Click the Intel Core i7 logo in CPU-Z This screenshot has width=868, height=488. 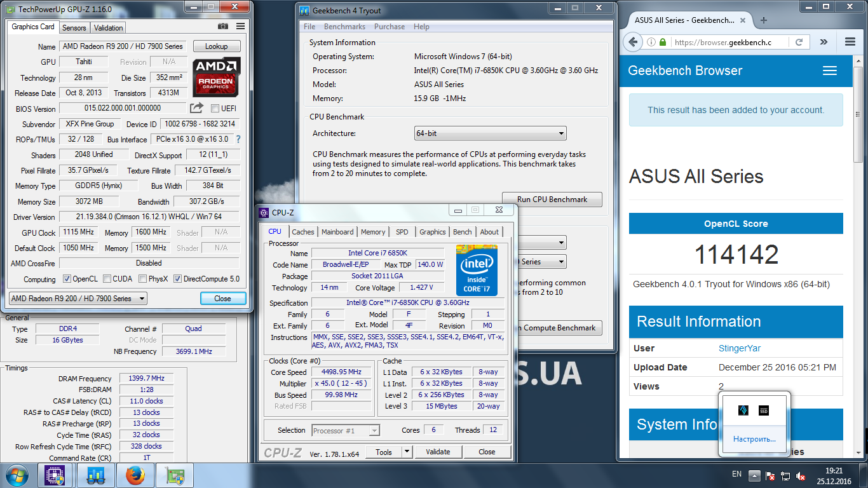(477, 270)
